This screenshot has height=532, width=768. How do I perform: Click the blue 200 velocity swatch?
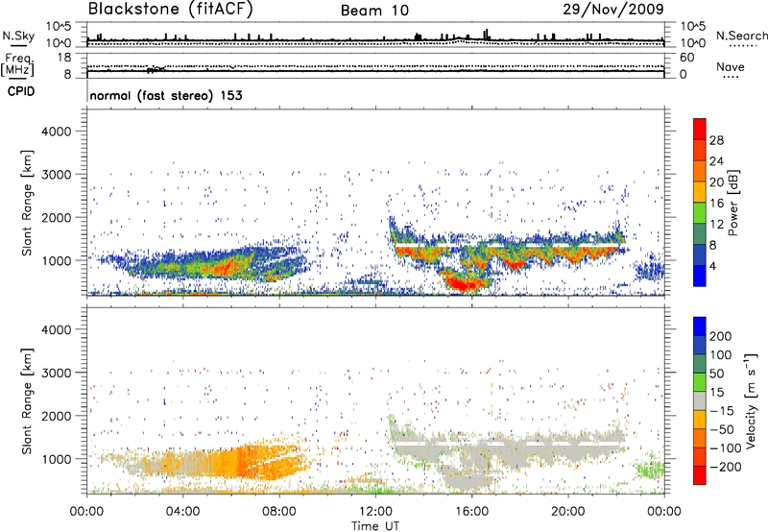point(700,326)
